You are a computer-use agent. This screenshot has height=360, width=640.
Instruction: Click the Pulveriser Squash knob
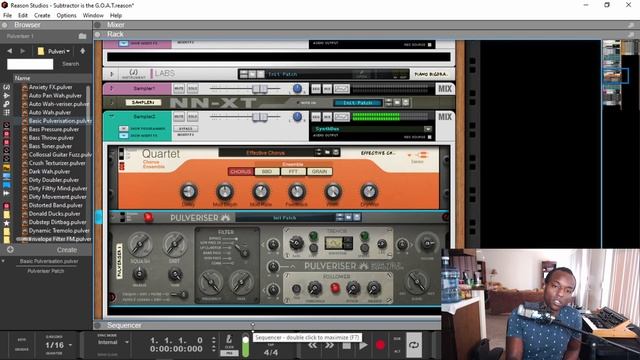pyautogui.click(x=140, y=244)
